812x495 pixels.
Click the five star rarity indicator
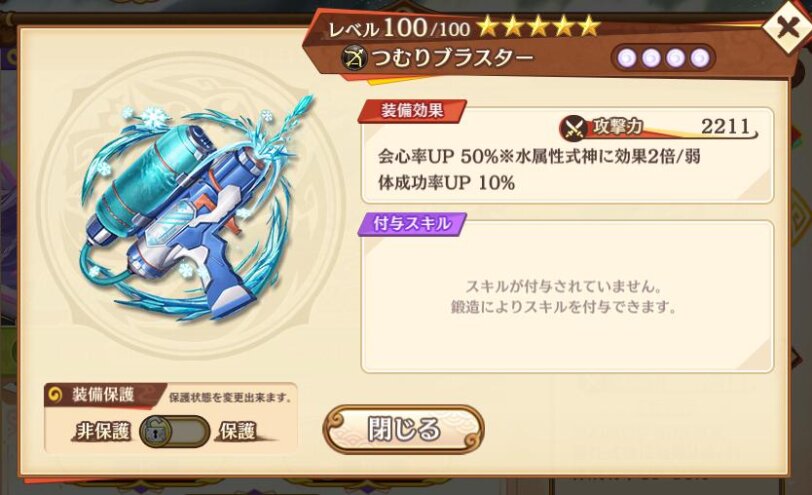(538, 26)
